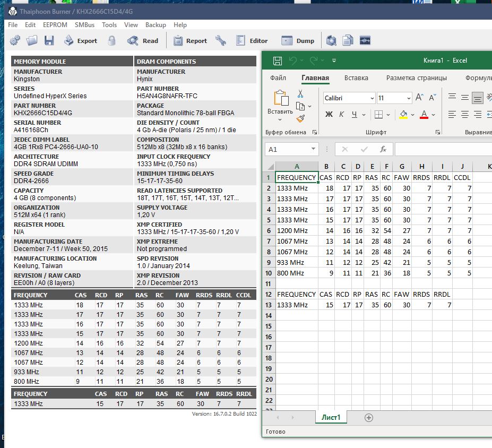Toggle underline Ч formatting
The height and width of the screenshot is (448, 492).
point(354,115)
